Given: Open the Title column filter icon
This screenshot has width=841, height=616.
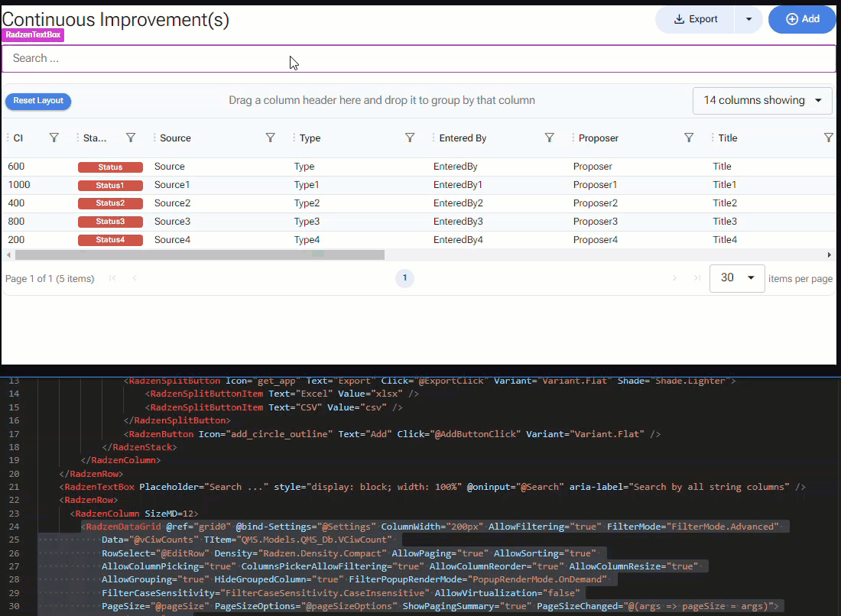Looking at the screenshot, I should pos(829,138).
